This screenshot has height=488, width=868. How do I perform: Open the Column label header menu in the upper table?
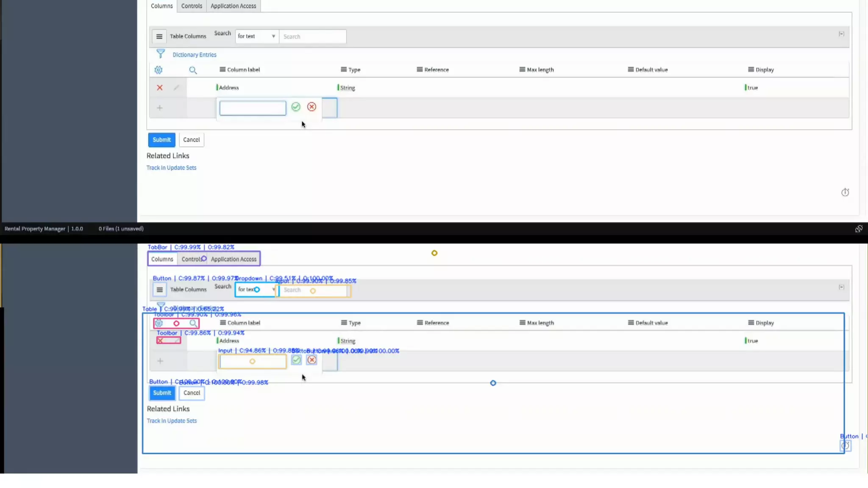tap(223, 69)
